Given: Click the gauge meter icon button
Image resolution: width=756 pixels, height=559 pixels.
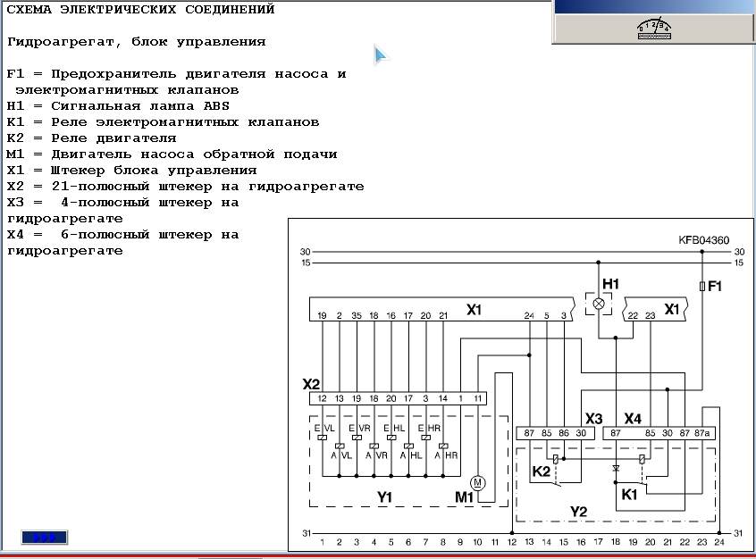Looking at the screenshot, I should tap(653, 27).
